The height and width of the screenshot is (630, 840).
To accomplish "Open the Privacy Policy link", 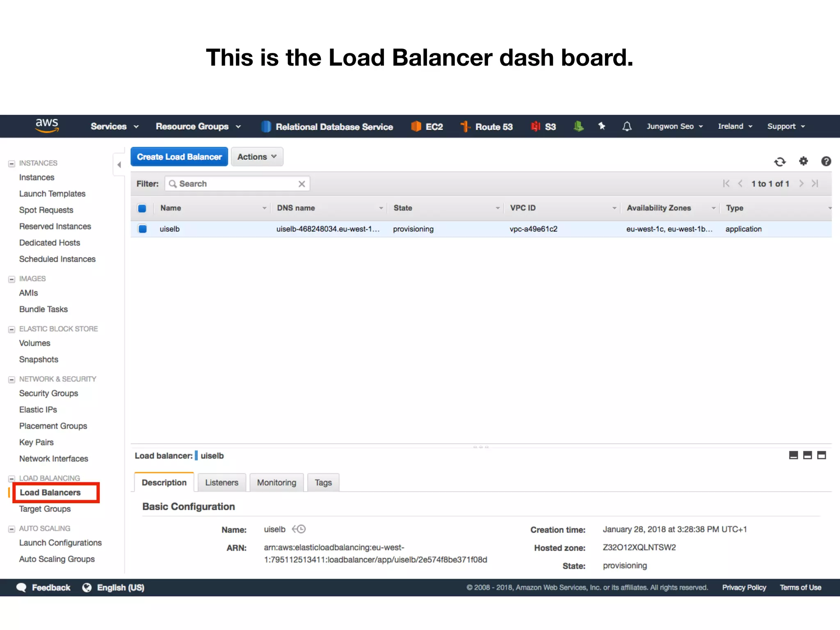I will tap(744, 587).
